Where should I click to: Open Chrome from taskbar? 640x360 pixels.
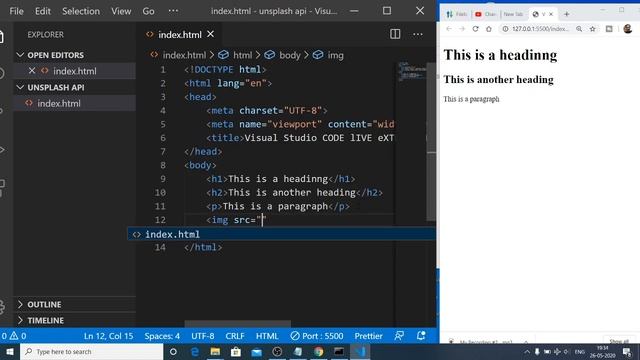[319, 351]
